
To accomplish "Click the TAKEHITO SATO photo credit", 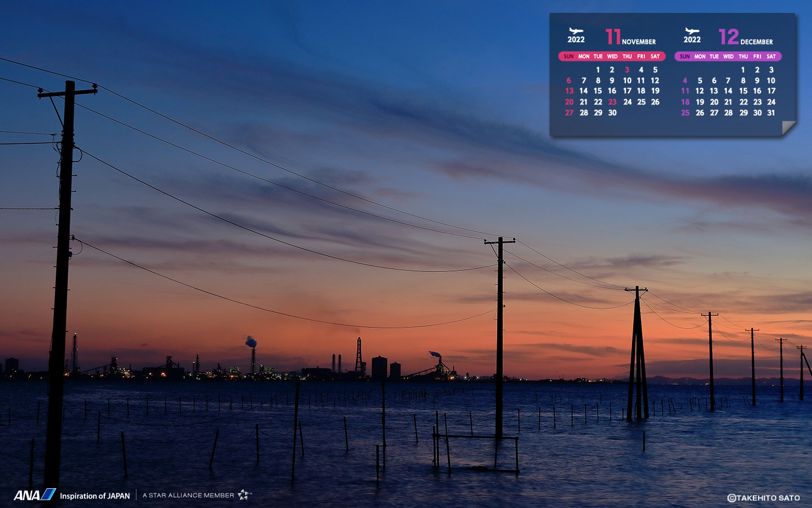I will (768, 498).
